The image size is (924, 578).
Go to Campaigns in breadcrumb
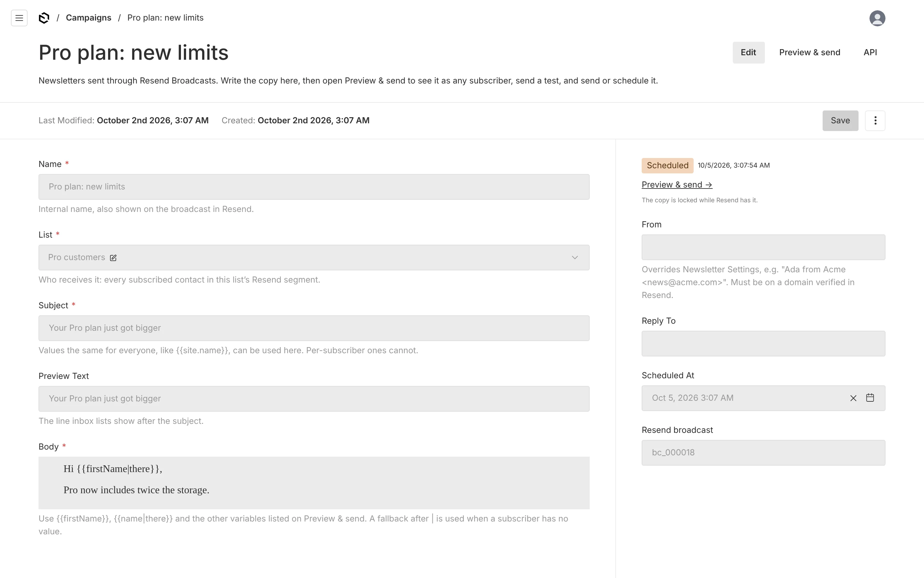pyautogui.click(x=89, y=18)
